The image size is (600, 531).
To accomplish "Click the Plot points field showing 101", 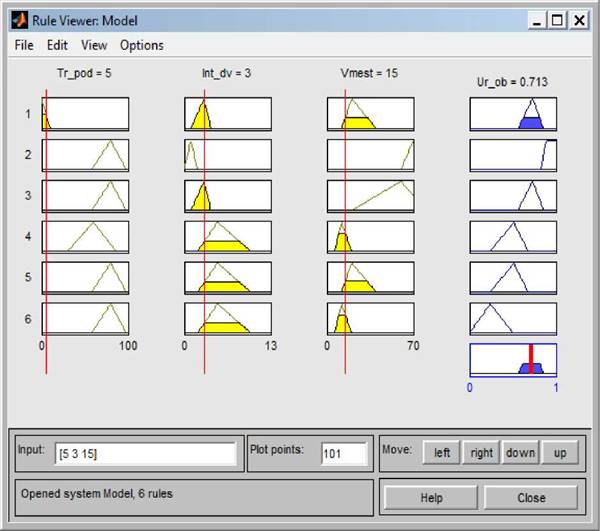I will click(344, 454).
